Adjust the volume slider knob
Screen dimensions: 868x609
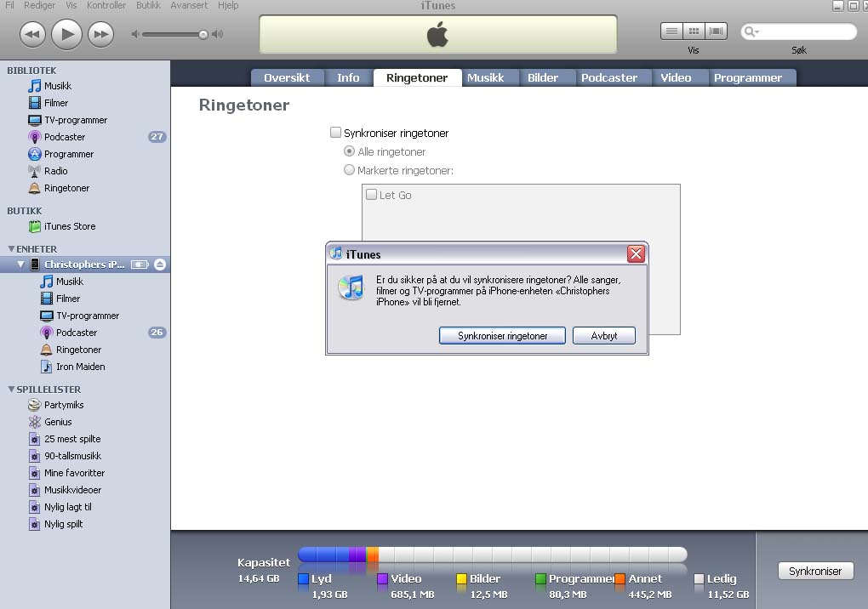[203, 34]
